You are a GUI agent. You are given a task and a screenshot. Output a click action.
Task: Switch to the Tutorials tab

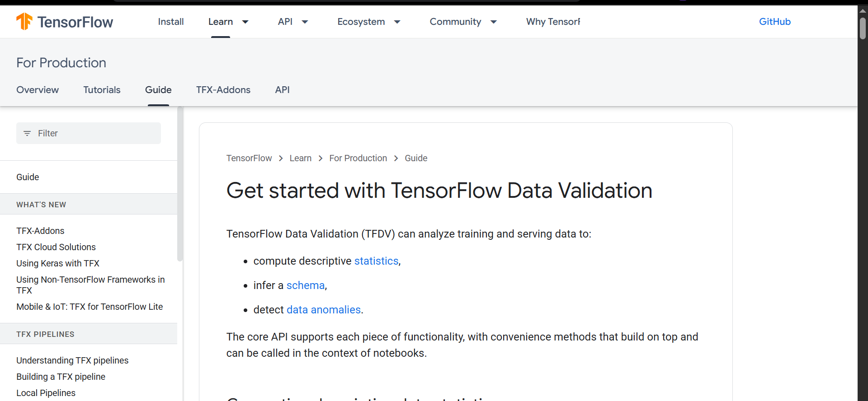point(102,90)
